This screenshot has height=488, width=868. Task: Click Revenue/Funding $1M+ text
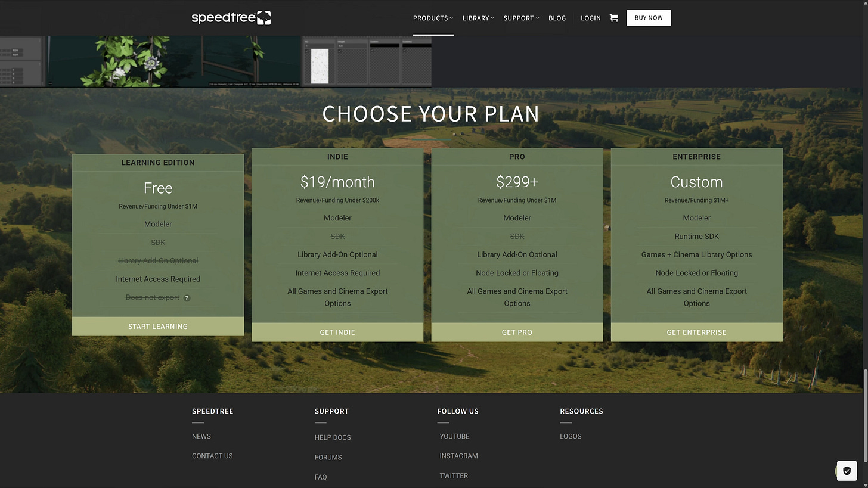[x=696, y=200]
